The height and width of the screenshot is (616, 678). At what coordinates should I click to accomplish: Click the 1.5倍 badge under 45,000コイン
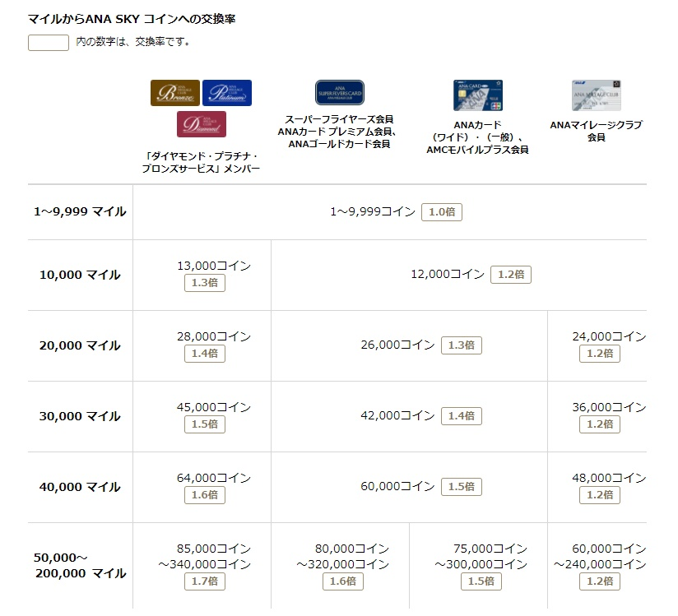tap(205, 424)
